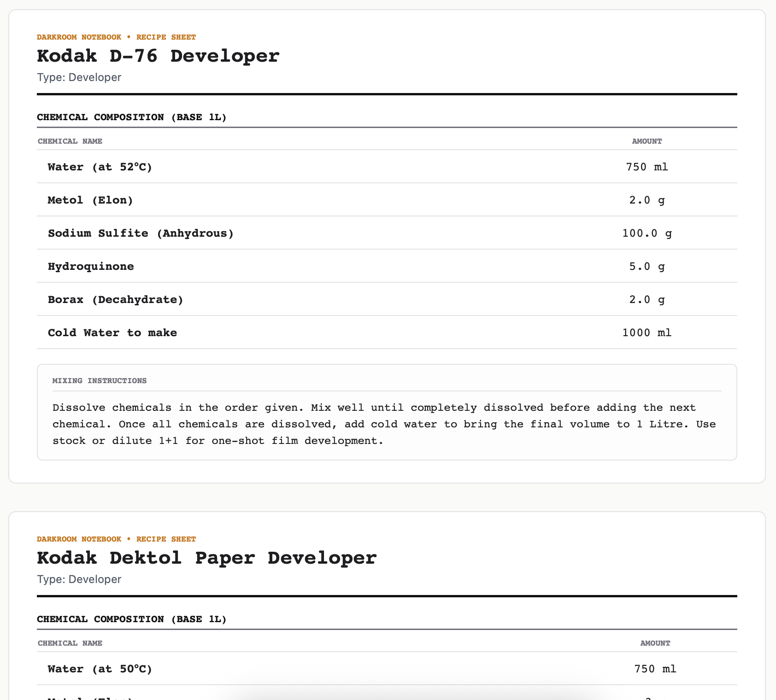
Task: Click the 750 ml amount for 50°C water
Action: tap(655, 669)
